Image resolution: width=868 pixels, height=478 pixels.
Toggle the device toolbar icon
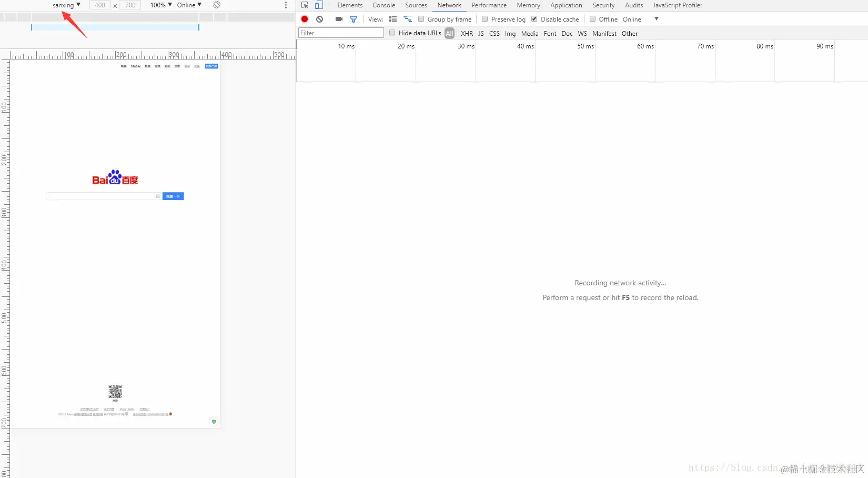point(319,5)
